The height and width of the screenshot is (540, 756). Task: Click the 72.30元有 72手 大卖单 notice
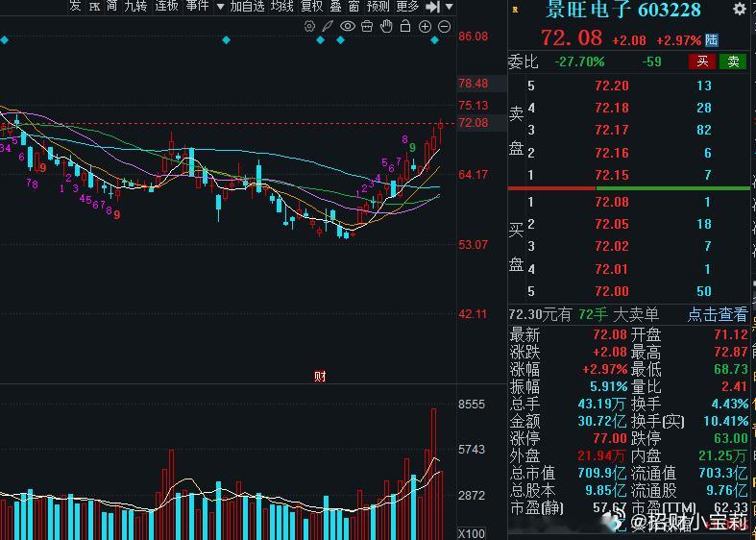point(583,315)
